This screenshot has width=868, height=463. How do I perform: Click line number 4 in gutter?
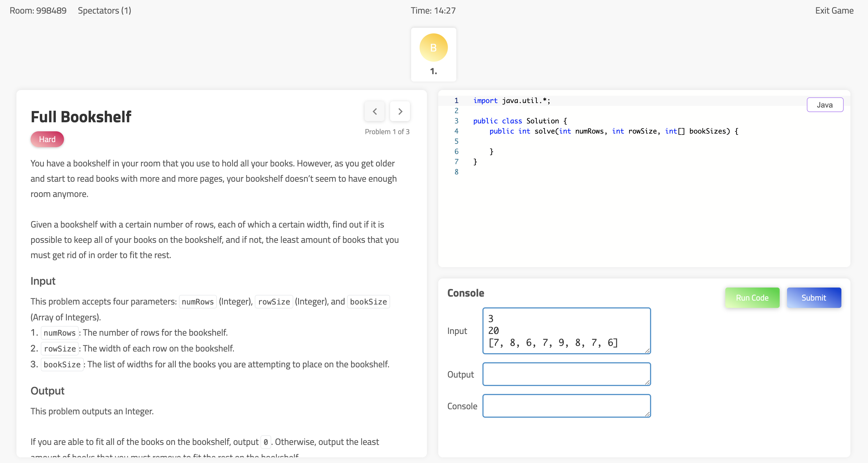coord(456,131)
